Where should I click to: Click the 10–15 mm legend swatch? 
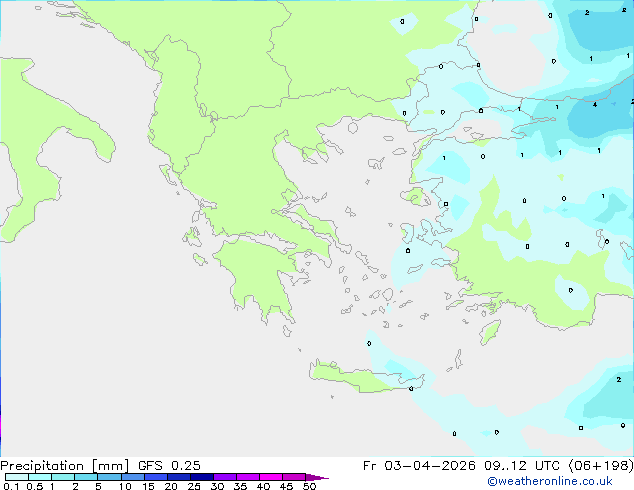tap(132, 477)
